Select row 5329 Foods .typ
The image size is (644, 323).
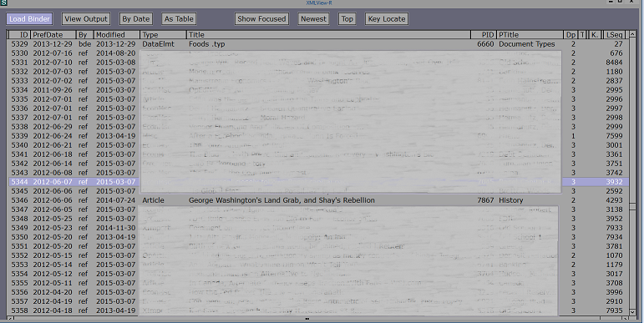[x=318, y=44]
